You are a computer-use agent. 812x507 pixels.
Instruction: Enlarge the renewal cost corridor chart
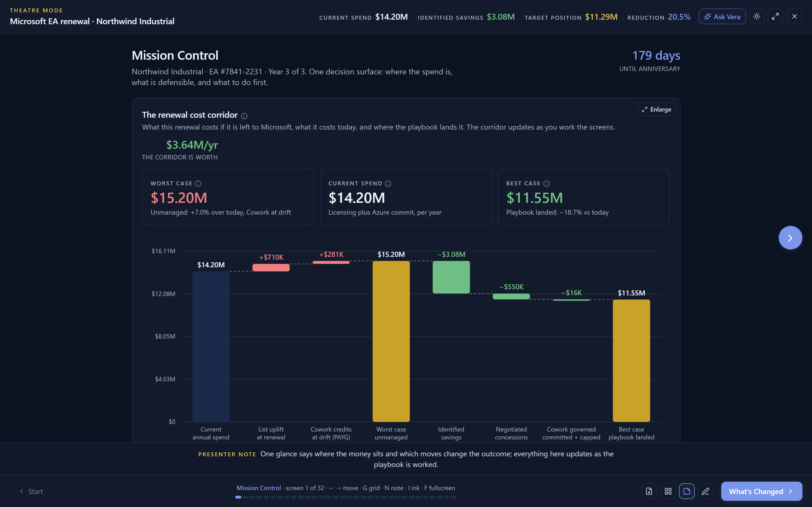click(x=656, y=109)
